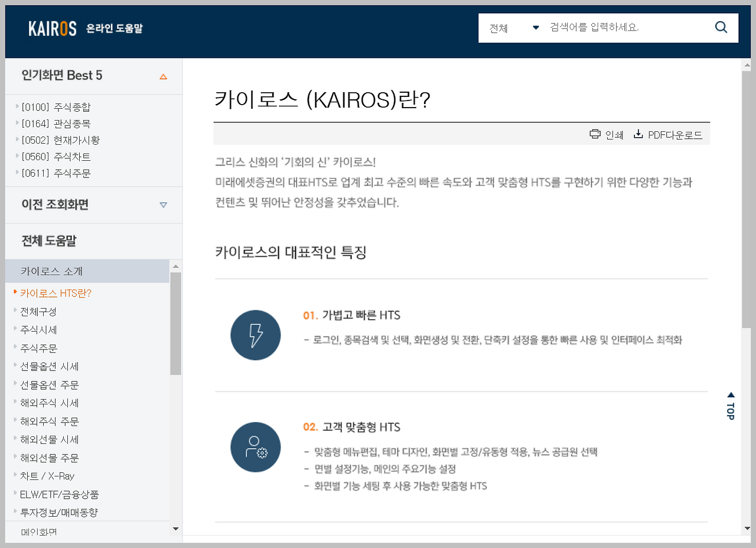Click the 인쇄 print button
Screen dimensions: 756x548
607,135
